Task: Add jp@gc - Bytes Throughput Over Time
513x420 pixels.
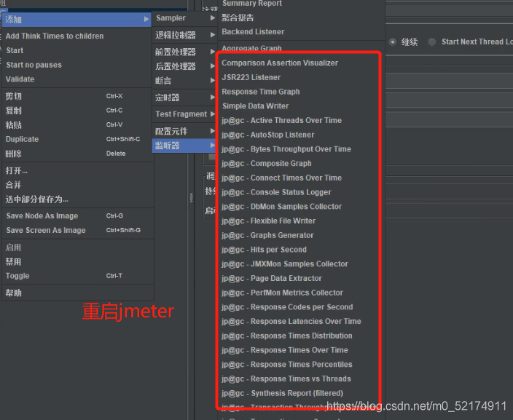Action: point(301,149)
